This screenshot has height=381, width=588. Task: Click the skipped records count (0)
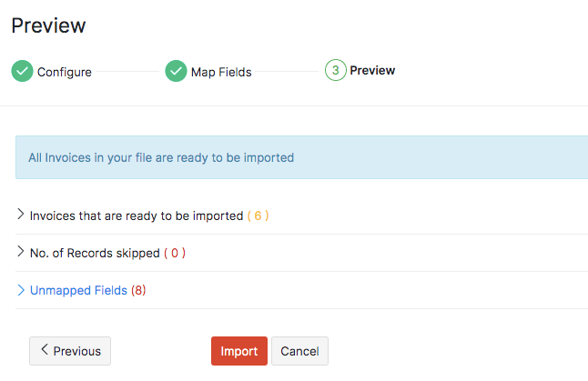click(x=175, y=254)
